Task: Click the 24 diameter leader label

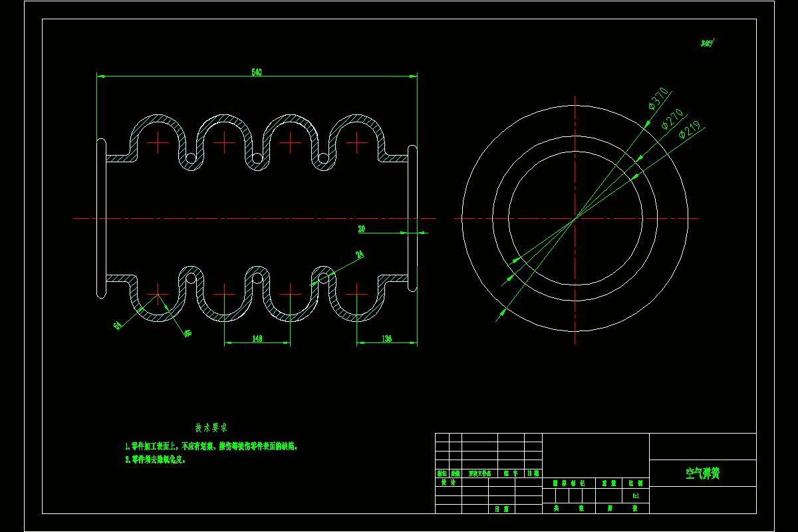Action: (x=360, y=254)
